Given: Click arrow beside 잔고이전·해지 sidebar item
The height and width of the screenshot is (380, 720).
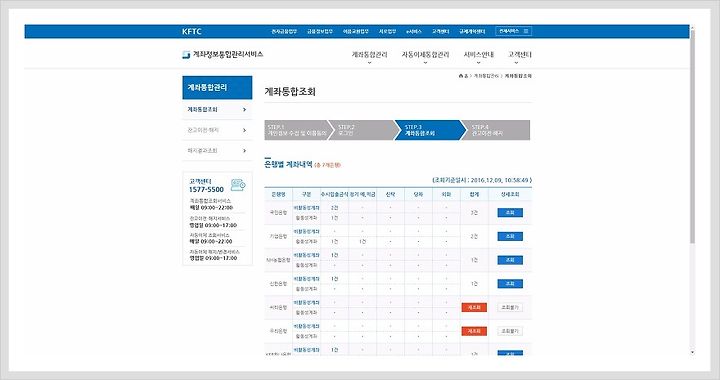Looking at the screenshot, I should [x=244, y=130].
